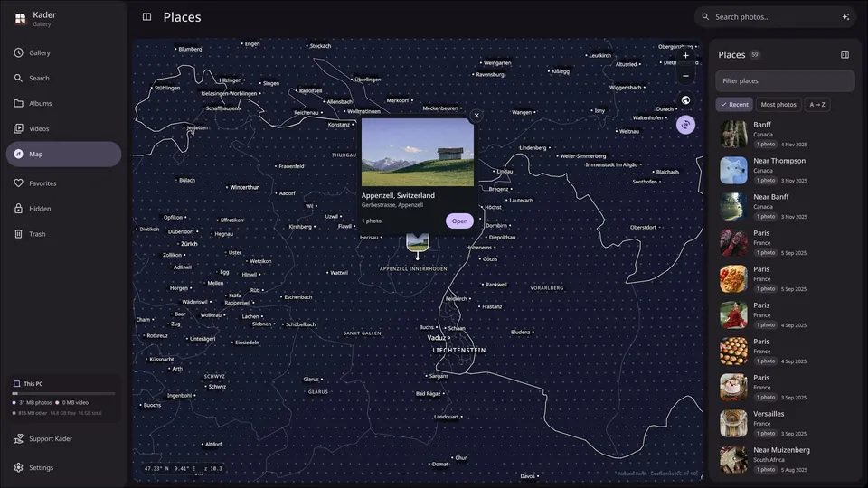Click the purple map sync button
868x488 pixels.
coord(685,125)
